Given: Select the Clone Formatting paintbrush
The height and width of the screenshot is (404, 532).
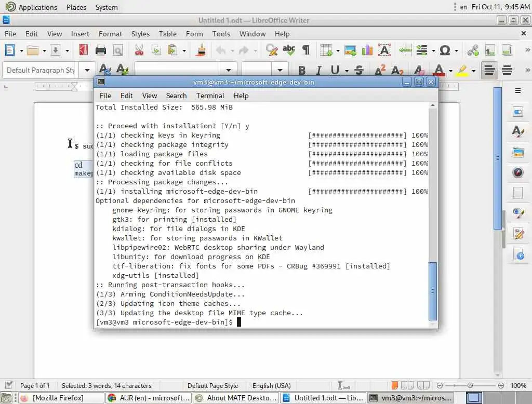Looking at the screenshot, I should click(x=201, y=50).
